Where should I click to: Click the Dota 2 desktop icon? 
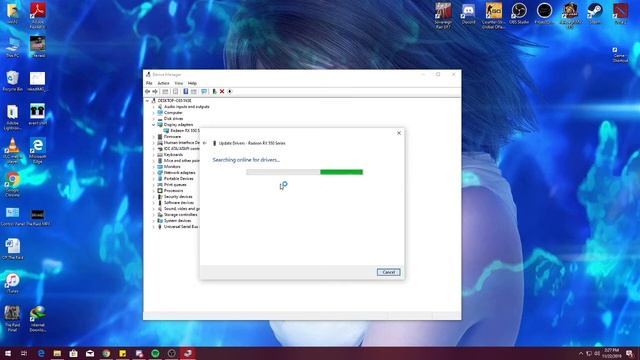coord(620,13)
